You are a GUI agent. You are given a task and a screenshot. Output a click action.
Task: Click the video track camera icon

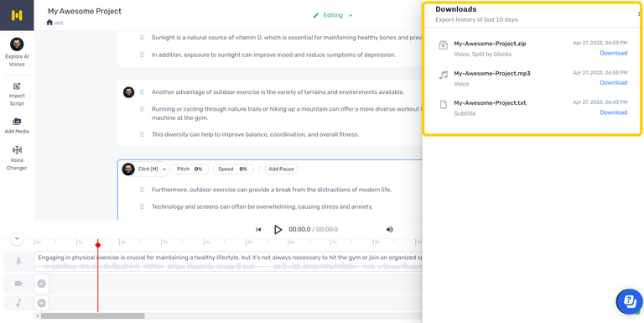[18, 283]
